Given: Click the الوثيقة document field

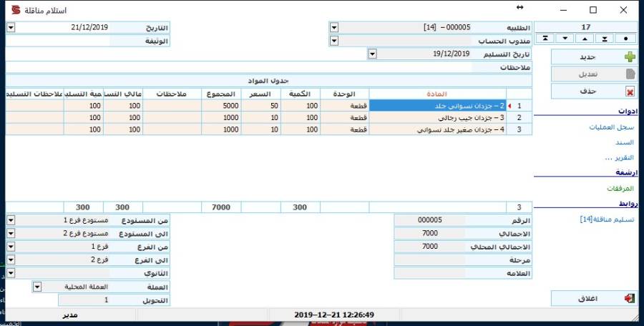Looking at the screenshot, I should (58, 41).
